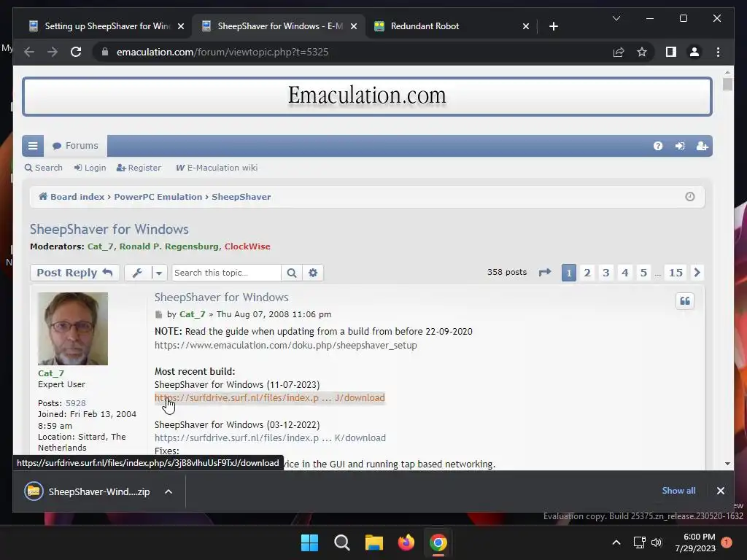Click the login arrow icon in forum bar
This screenshot has width=747, height=560.
point(680,146)
